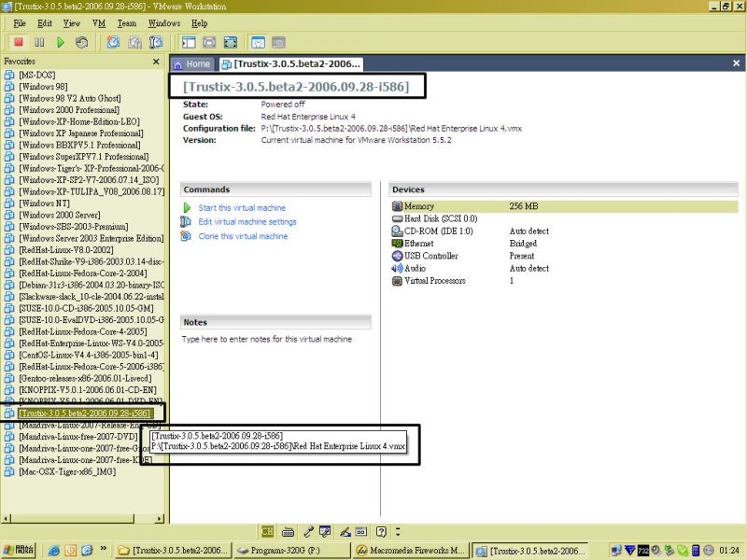The height and width of the screenshot is (560, 747).
Task: Select [Mac-OSX-Tiger-x86_IMG] in Favorites
Action: click(x=67, y=472)
